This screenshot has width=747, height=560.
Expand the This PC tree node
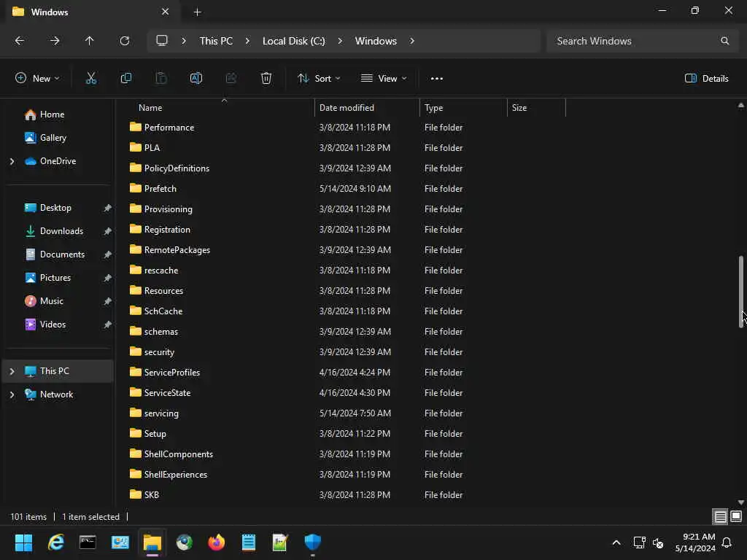tap(12, 371)
